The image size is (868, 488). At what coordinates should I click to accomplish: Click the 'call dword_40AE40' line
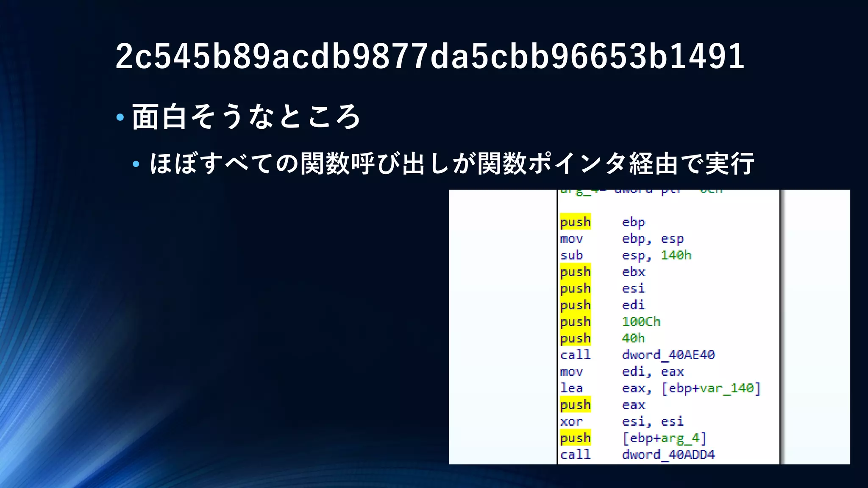pos(637,355)
